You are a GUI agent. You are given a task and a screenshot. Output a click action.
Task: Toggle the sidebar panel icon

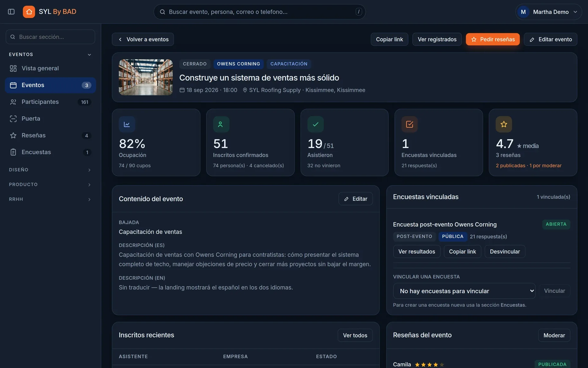point(11,12)
